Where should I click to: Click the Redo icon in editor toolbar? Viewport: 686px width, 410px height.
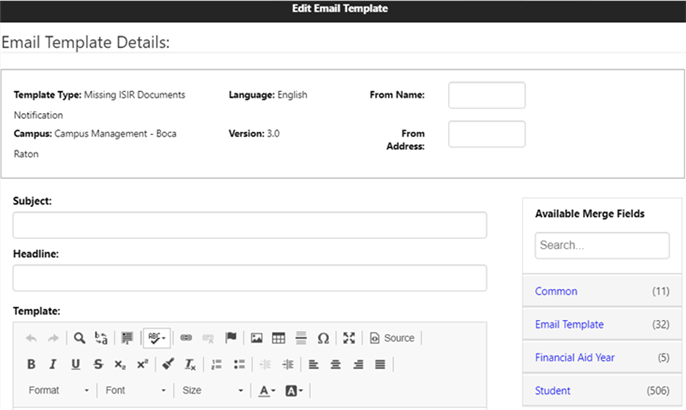click(53, 338)
